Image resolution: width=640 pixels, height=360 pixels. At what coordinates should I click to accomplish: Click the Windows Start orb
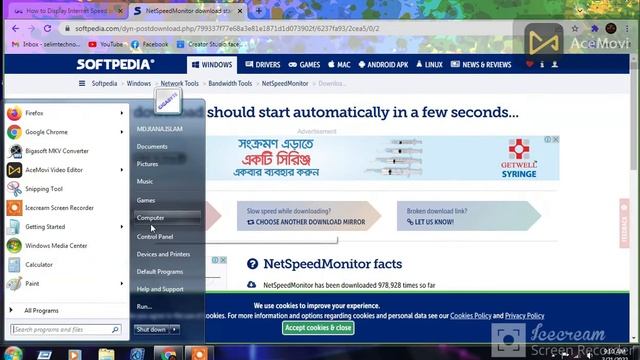(x=12, y=353)
